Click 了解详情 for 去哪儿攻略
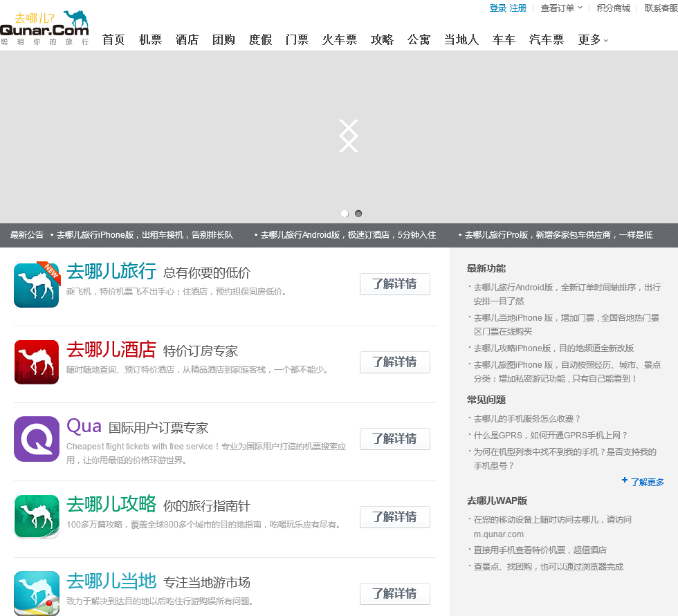The width and height of the screenshot is (678, 616). click(x=395, y=516)
